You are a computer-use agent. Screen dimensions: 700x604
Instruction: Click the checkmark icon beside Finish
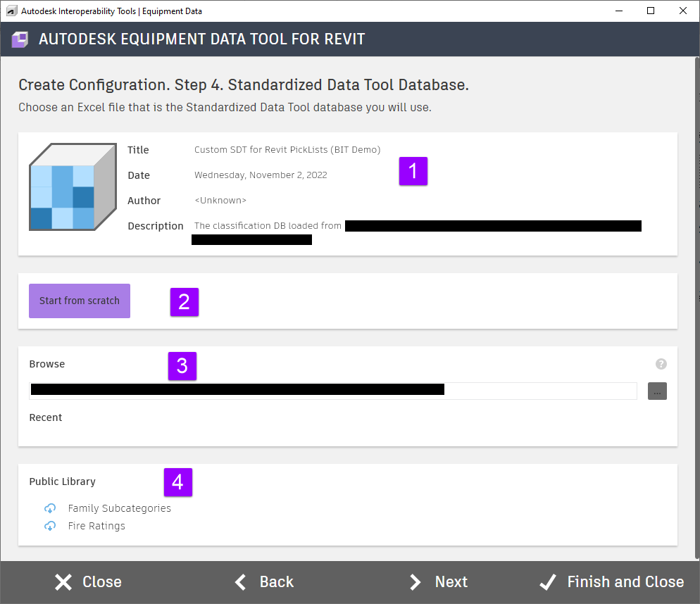[548, 582]
